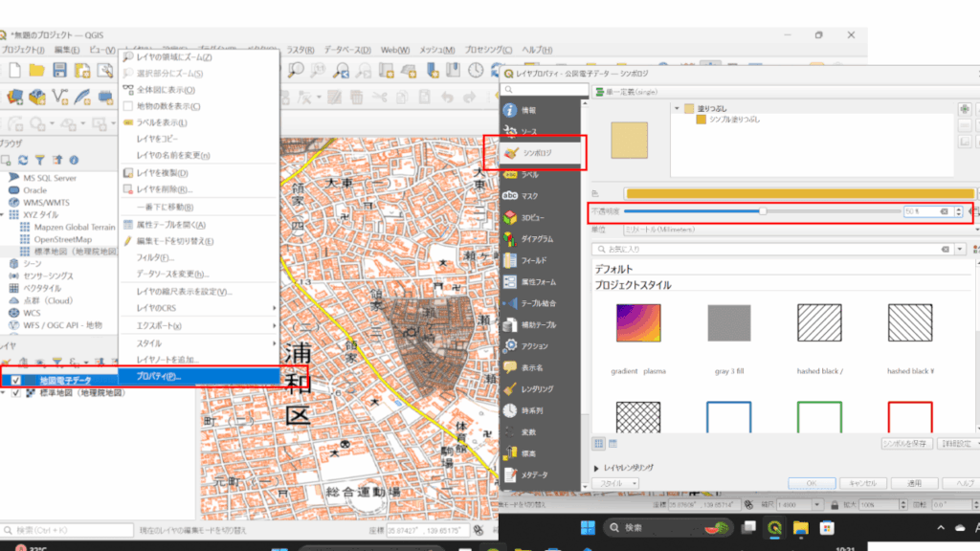Click the 不透明度 opacity slider handle

coord(763,211)
